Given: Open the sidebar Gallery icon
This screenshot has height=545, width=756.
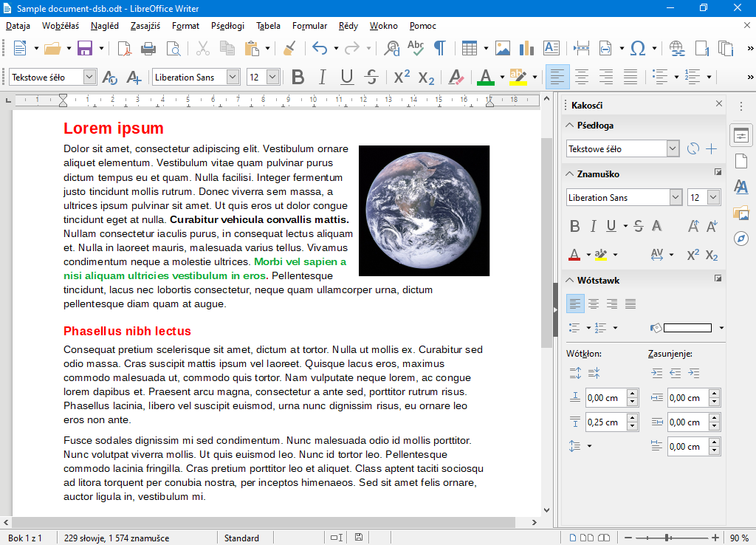Looking at the screenshot, I should point(740,213).
